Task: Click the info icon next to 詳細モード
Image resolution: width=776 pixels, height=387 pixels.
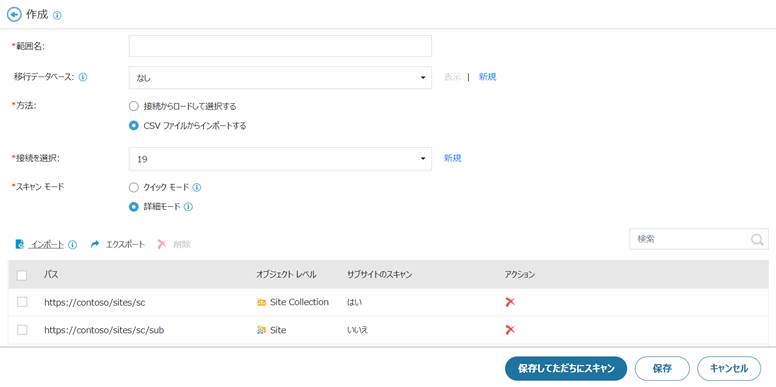Action: pos(188,207)
